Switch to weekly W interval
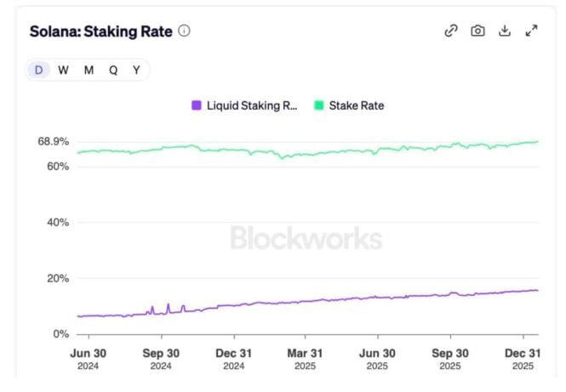This screenshot has width=566, height=392. point(63,71)
